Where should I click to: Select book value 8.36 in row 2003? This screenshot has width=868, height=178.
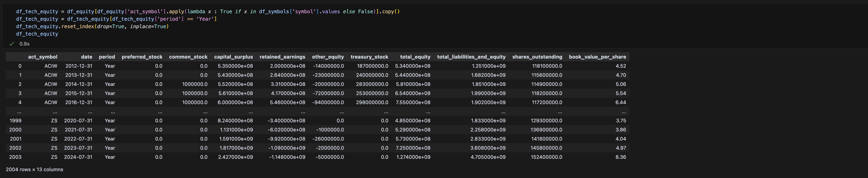point(621,157)
